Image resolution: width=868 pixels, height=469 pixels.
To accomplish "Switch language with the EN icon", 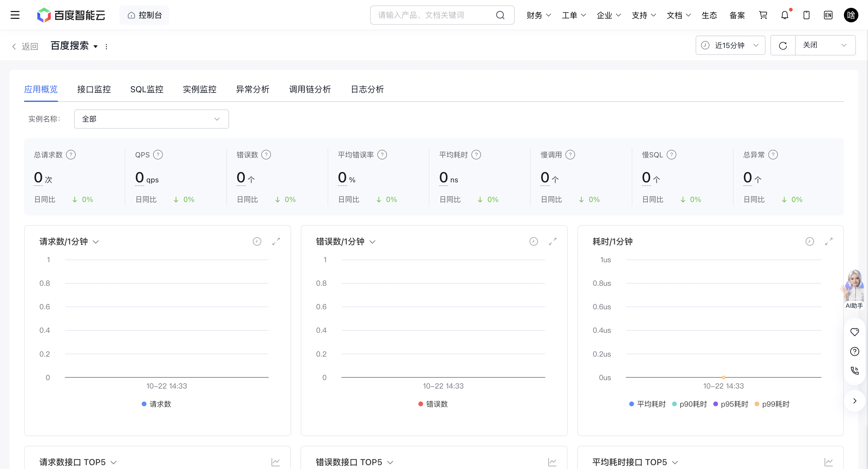I will pyautogui.click(x=828, y=15).
